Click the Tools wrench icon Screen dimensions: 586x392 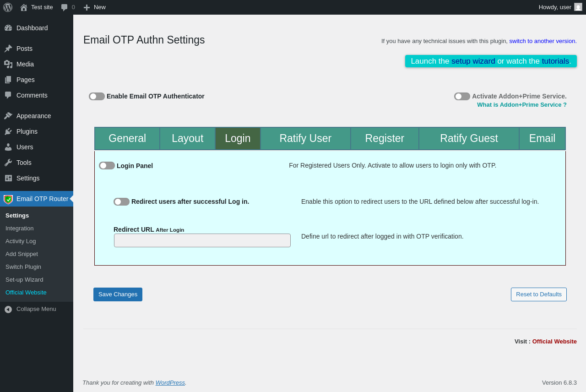(8, 163)
